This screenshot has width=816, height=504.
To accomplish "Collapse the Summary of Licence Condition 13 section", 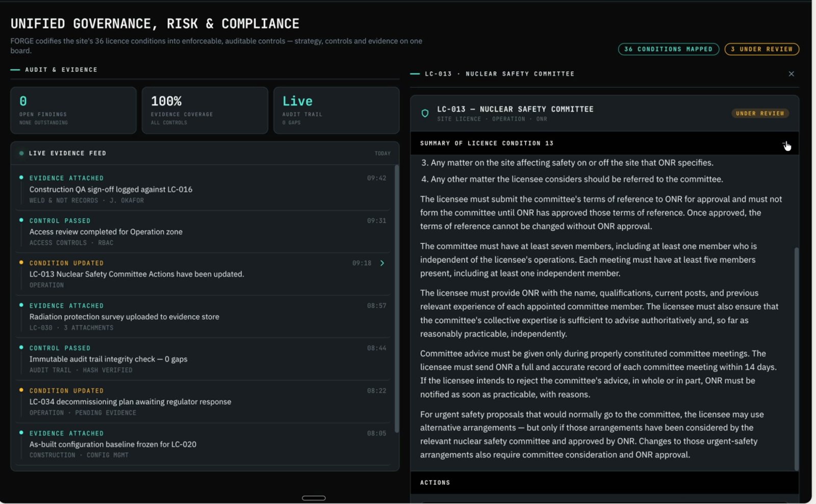I will [786, 144].
